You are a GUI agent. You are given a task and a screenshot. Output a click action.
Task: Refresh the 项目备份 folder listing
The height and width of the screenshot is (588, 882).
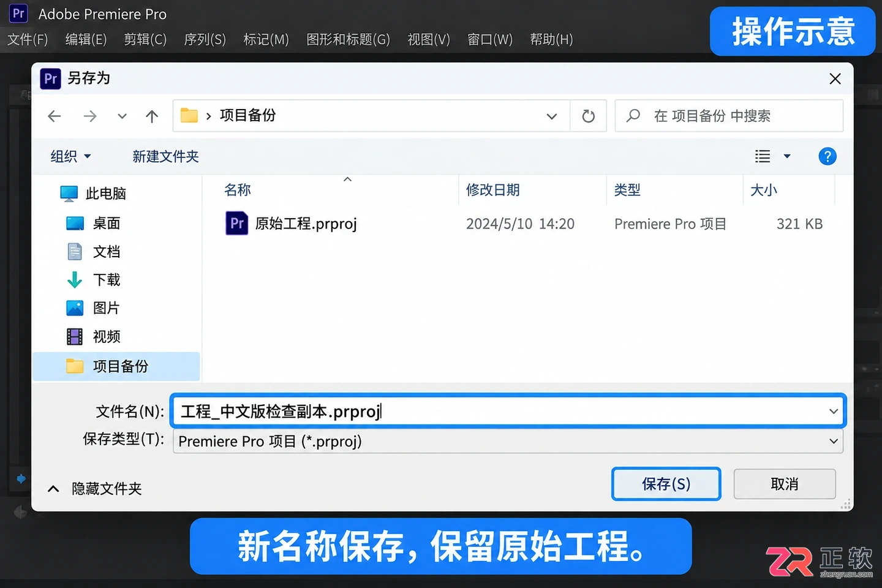[588, 116]
